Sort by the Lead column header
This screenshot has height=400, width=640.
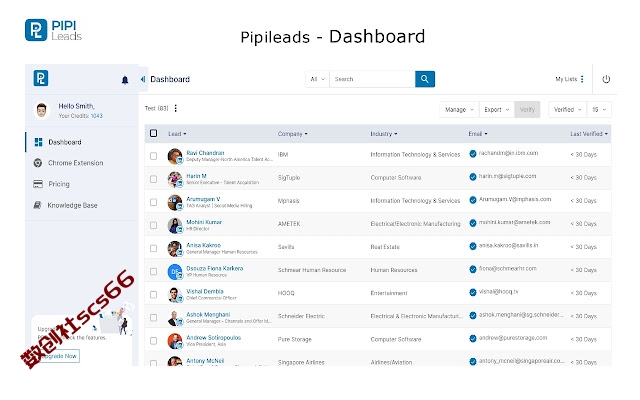click(177, 134)
